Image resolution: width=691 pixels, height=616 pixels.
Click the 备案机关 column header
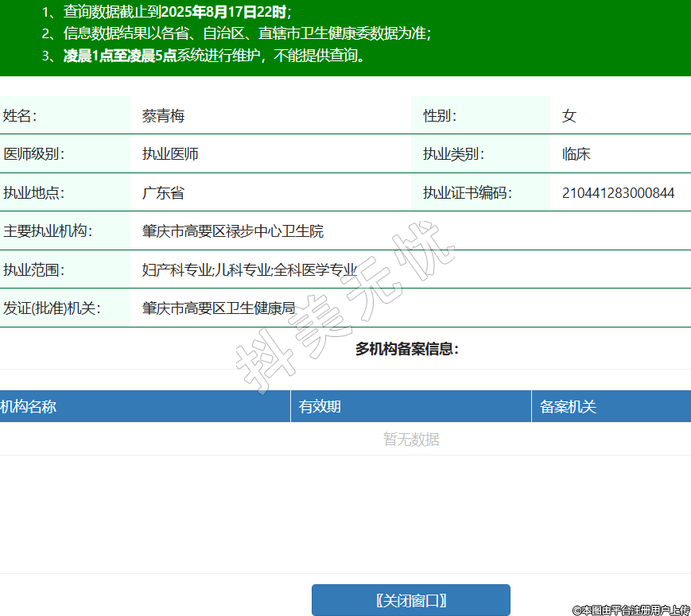click(568, 407)
